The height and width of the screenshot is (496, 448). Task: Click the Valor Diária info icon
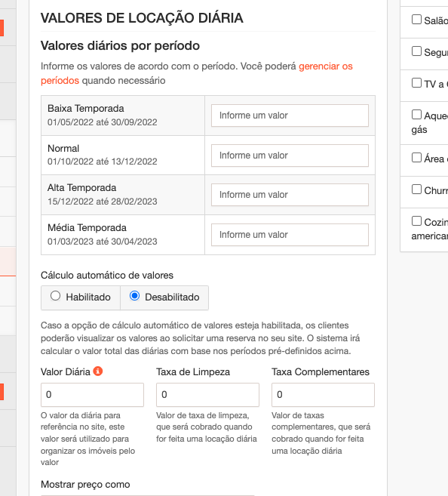(x=98, y=371)
